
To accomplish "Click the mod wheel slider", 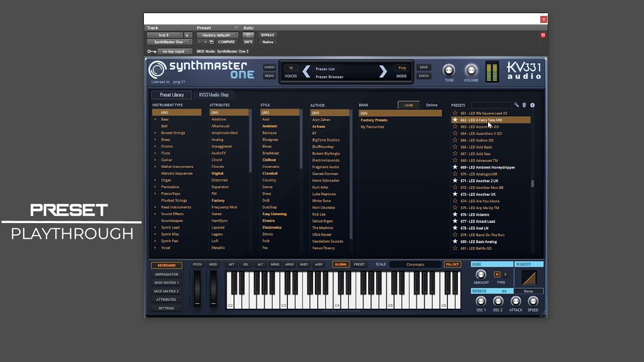I will click(213, 288).
